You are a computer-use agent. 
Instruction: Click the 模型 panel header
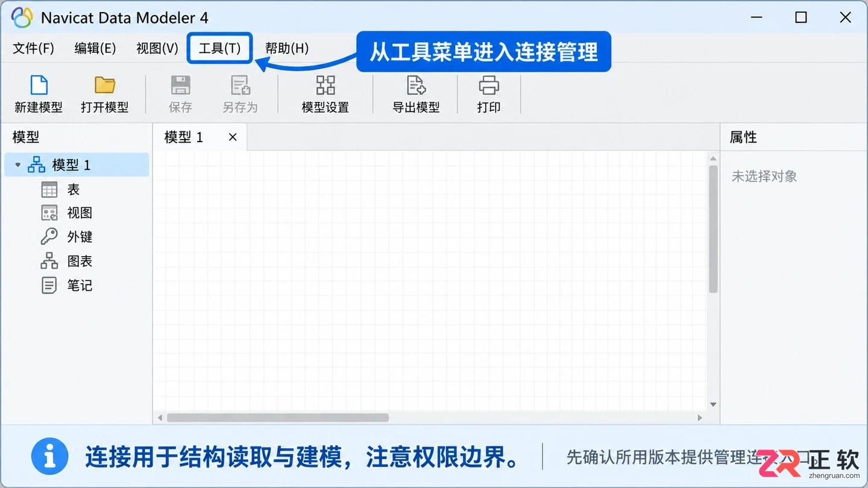pyautogui.click(x=25, y=137)
